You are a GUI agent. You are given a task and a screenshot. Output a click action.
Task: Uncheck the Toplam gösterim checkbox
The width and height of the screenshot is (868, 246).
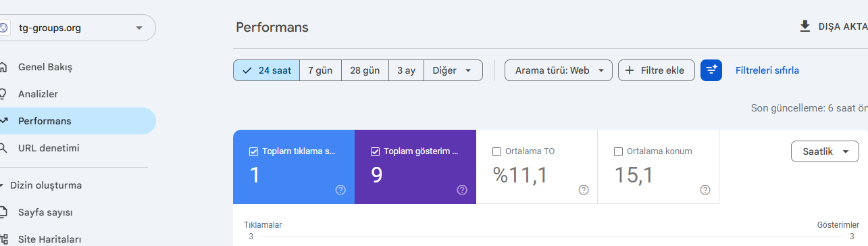tap(376, 151)
